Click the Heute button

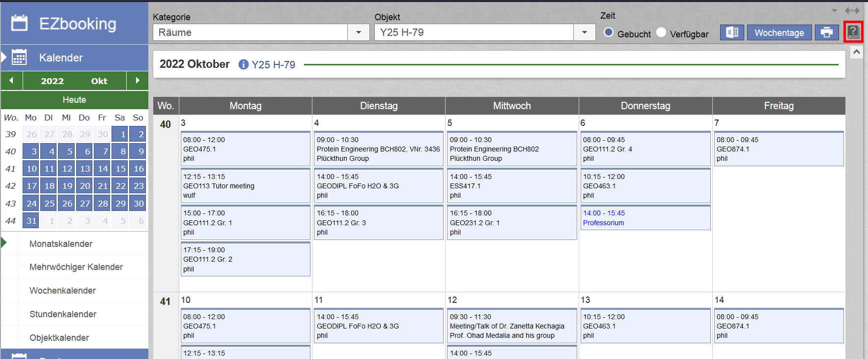[x=75, y=100]
